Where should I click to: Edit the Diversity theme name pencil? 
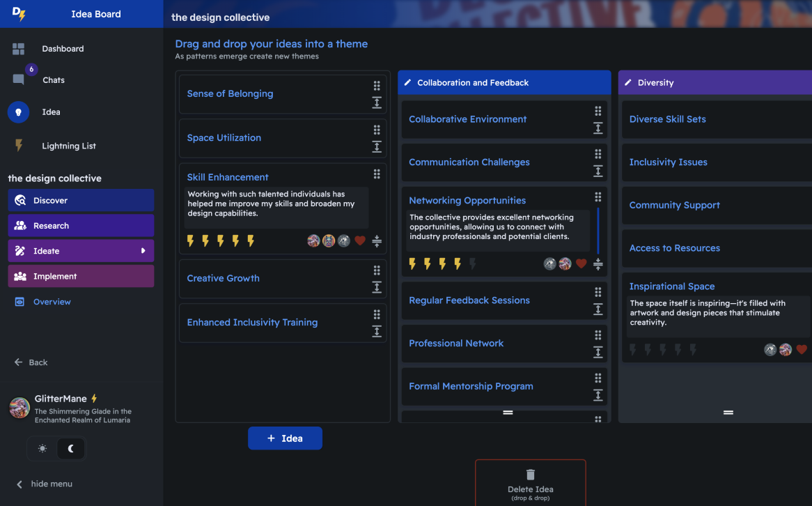pyautogui.click(x=628, y=82)
